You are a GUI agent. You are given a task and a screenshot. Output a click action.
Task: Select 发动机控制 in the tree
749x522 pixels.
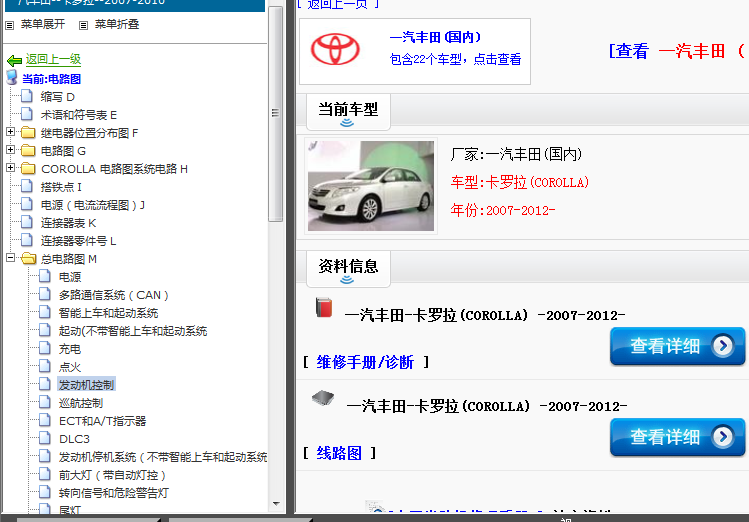pos(86,385)
